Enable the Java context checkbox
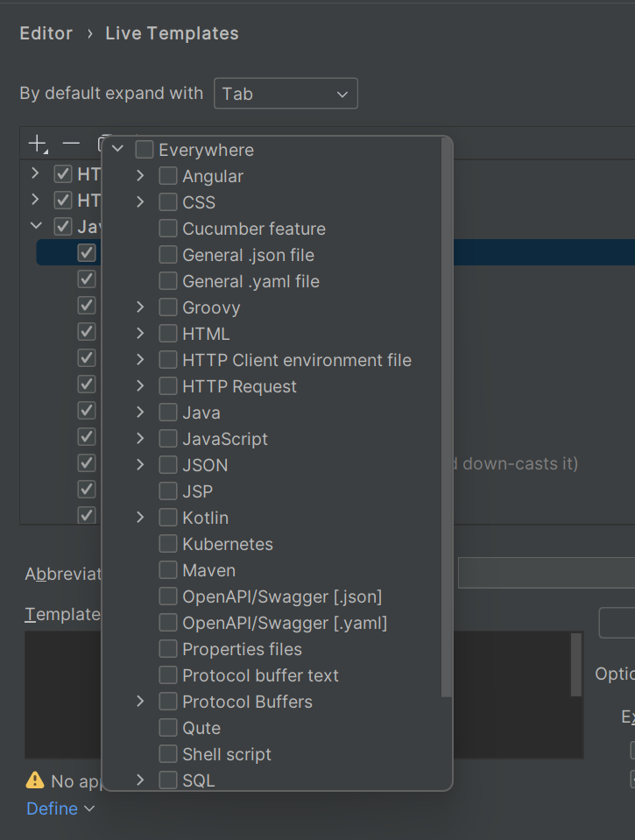Screen dimensions: 635x840 [168, 412]
